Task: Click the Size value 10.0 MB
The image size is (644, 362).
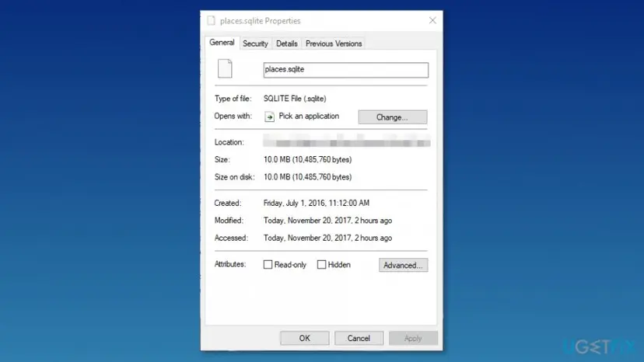Action: click(x=308, y=160)
